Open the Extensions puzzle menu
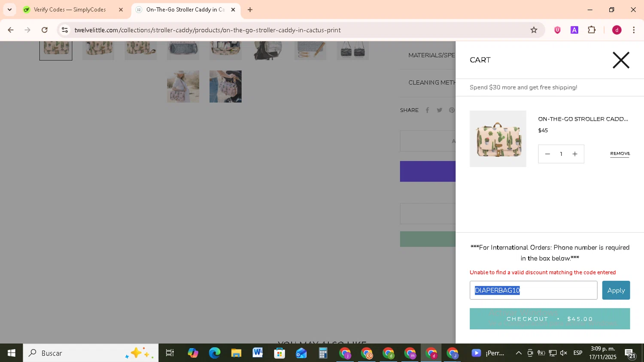Image resolution: width=644 pixels, height=362 pixels. pos(592,30)
